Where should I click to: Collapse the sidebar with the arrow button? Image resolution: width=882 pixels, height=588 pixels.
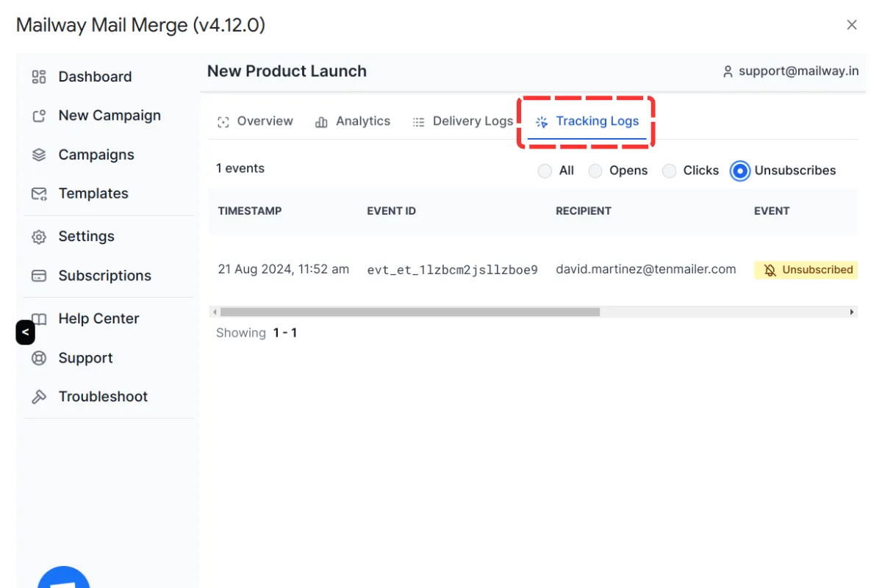(25, 332)
